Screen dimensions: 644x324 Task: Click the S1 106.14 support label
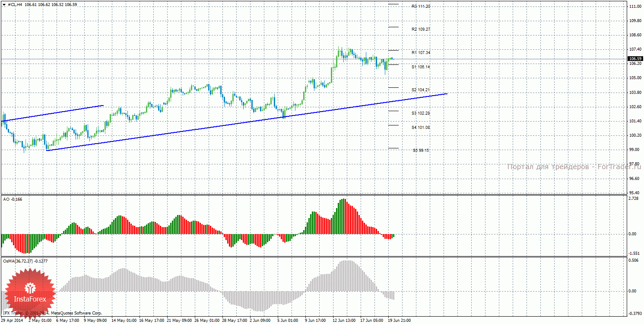coord(421,67)
